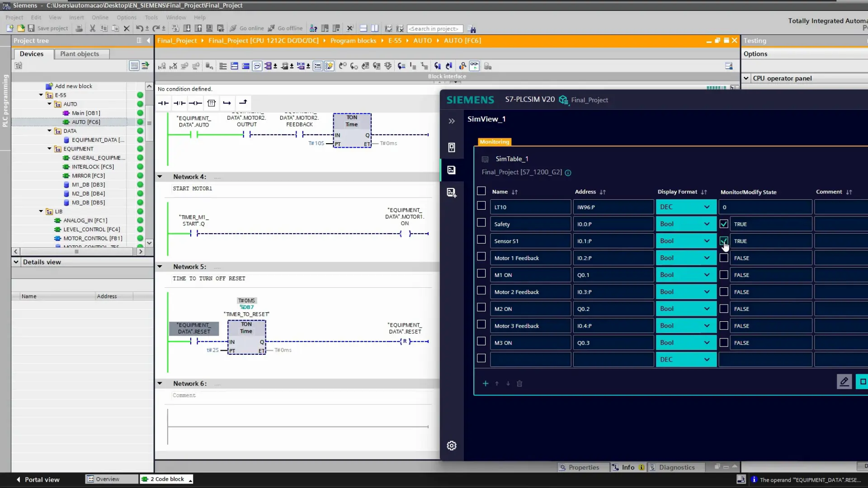This screenshot has width=868, height=488.
Task: Click the accessible devices icon after search box
Action: click(x=472, y=29)
